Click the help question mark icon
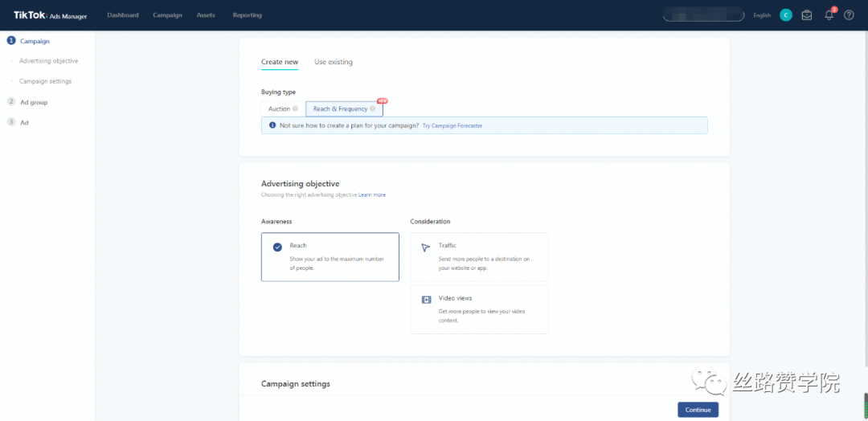 click(849, 15)
